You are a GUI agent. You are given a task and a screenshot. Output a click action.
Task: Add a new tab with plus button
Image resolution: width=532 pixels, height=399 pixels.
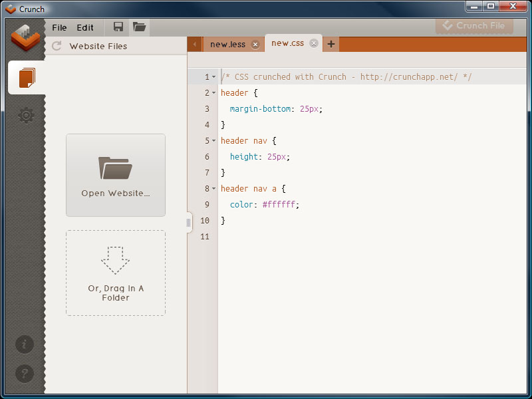[x=331, y=44]
